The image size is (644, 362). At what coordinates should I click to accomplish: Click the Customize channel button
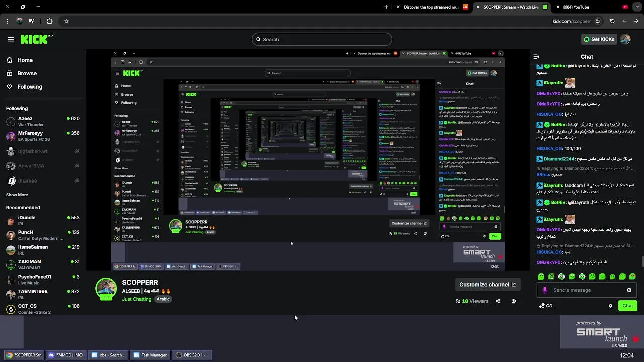pyautogui.click(x=487, y=284)
